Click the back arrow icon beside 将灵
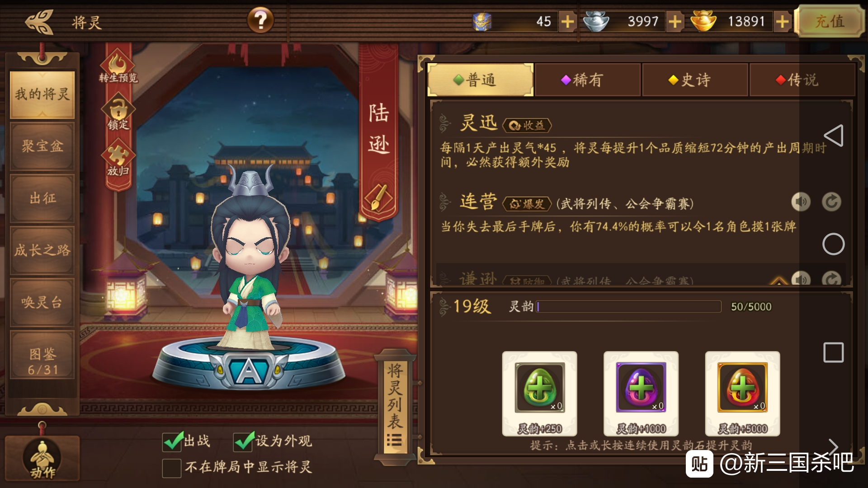Screen dimensions: 868x488 pos(40,22)
